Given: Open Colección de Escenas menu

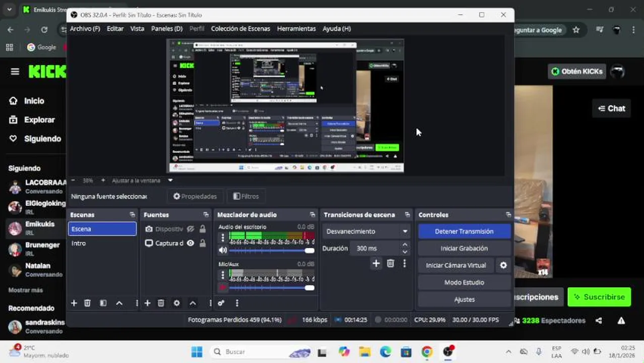Looking at the screenshot, I should (x=240, y=29).
